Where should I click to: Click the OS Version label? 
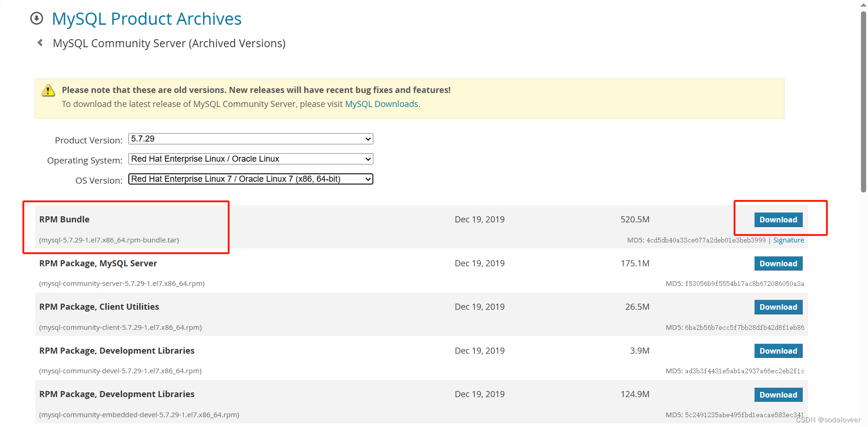pyautogui.click(x=99, y=180)
